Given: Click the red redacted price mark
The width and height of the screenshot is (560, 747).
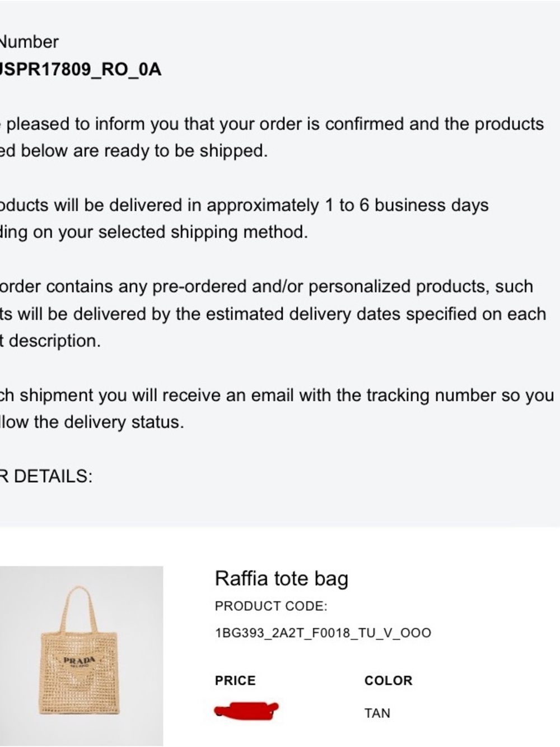Looking at the screenshot, I should point(246,711).
